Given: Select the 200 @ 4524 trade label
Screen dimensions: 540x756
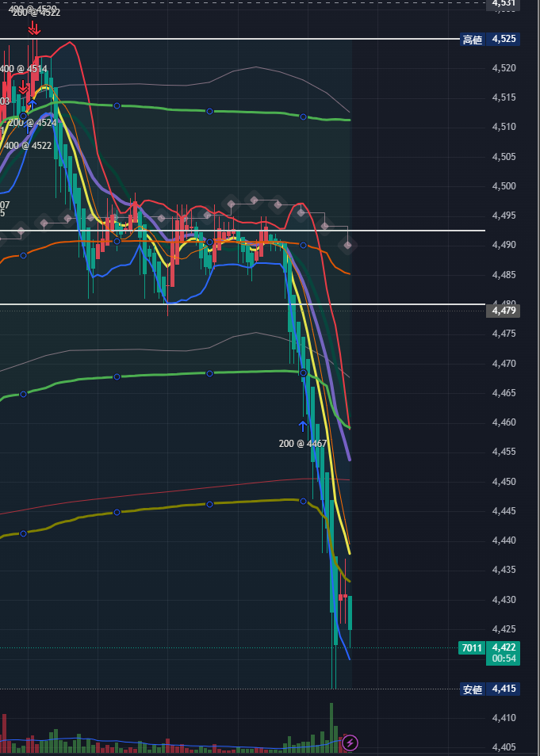Looking at the screenshot, I should [32, 123].
